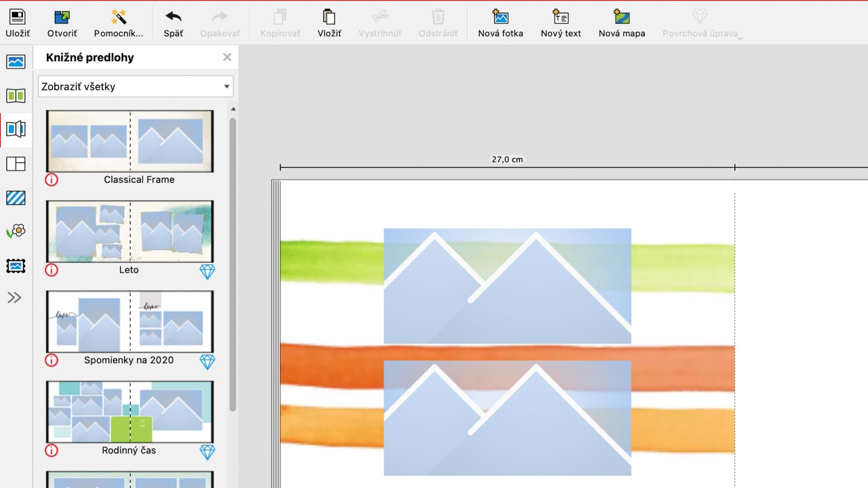The height and width of the screenshot is (488, 868).
Task: Select the Rodinný čas template thumbnail
Action: (x=130, y=412)
